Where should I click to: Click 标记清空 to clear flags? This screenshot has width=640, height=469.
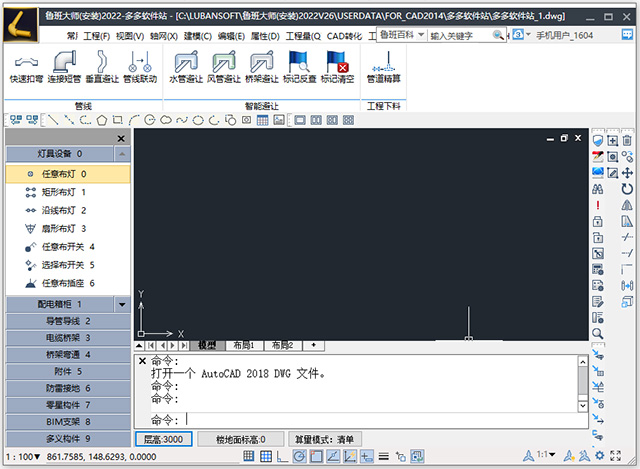pyautogui.click(x=337, y=67)
